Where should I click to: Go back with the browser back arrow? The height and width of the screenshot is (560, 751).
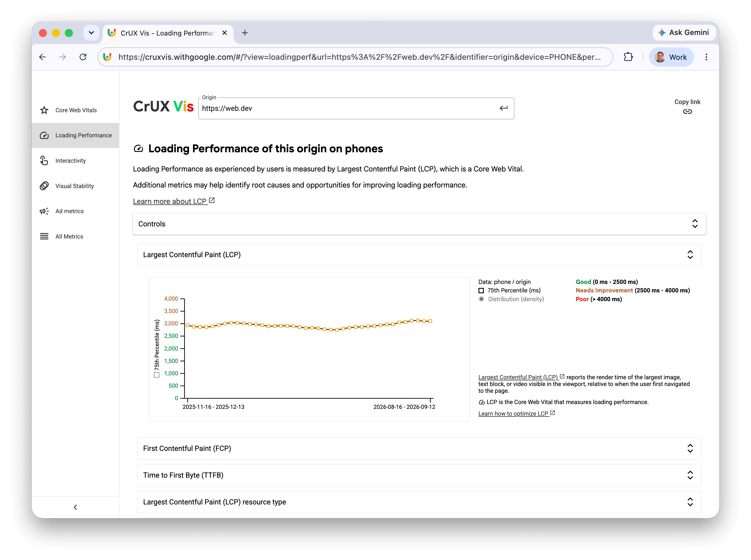tap(42, 57)
